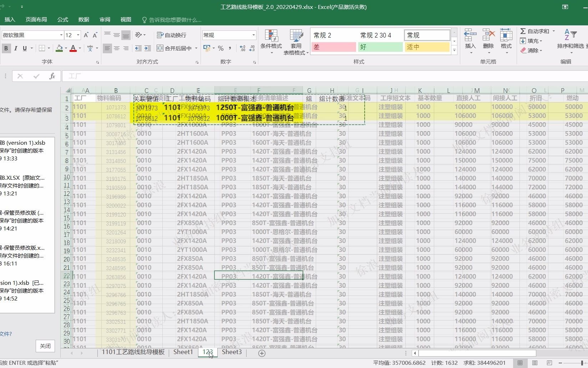The height and width of the screenshot is (368, 588).
Task: Select the 差 (Bad) cell style
Action: pos(334,47)
